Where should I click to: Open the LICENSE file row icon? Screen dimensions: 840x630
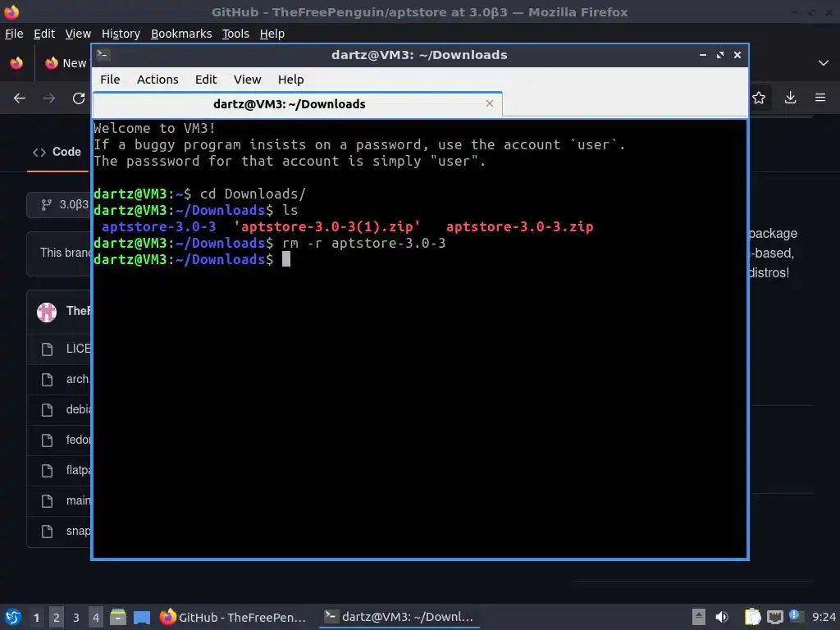tap(47, 349)
